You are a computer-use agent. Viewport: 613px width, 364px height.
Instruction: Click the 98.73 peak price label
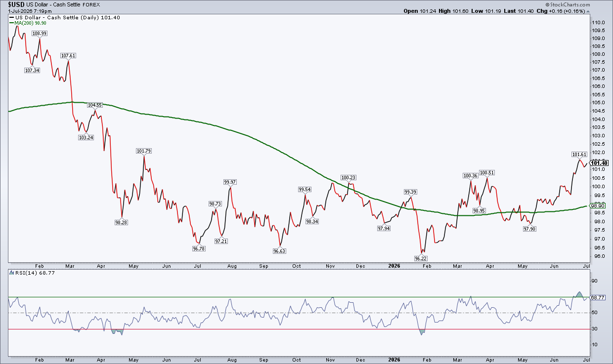216,203
